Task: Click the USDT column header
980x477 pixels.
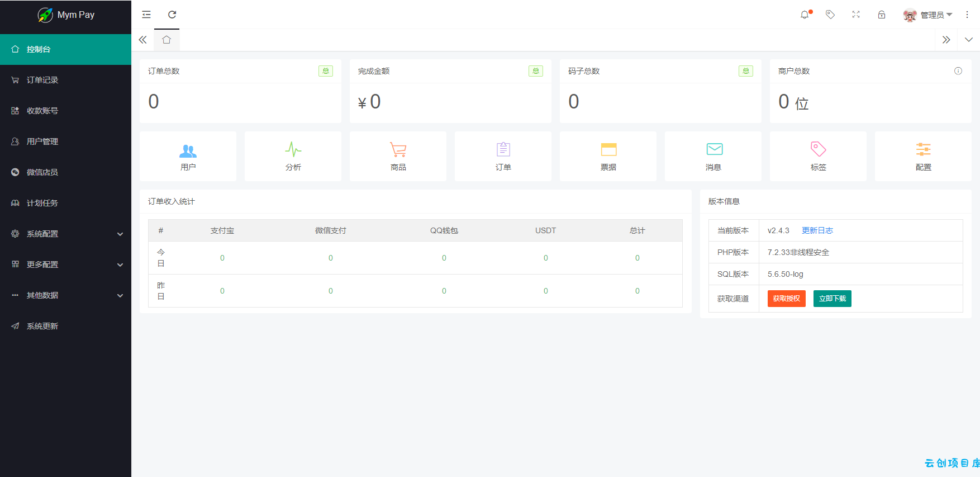Action: 546,230
